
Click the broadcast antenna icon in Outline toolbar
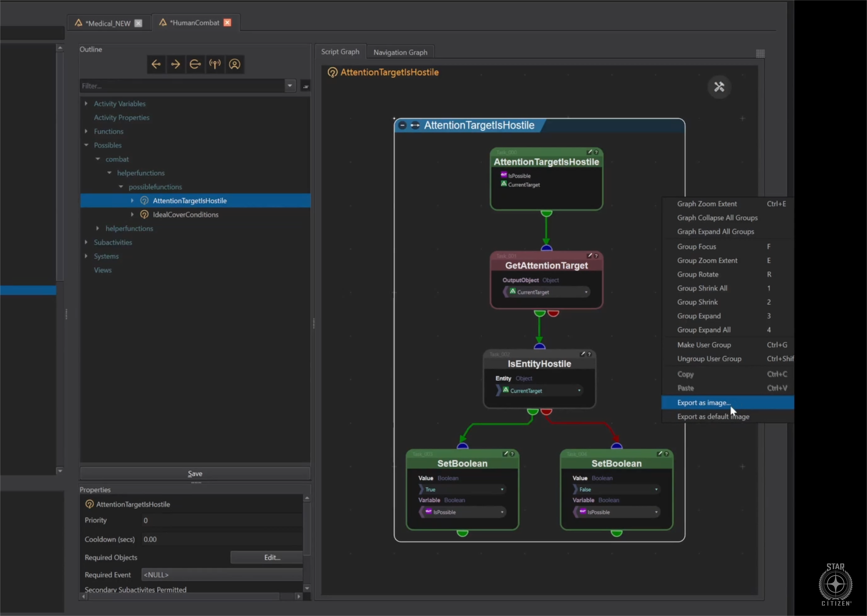[215, 64]
